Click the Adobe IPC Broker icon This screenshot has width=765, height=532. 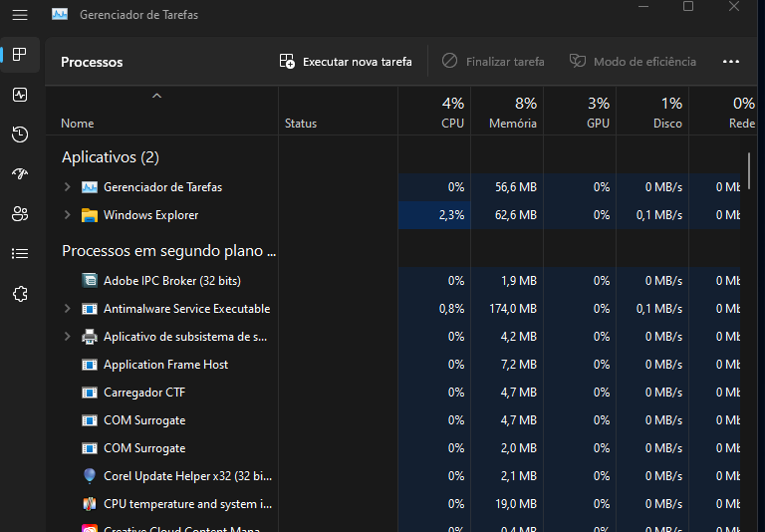[x=90, y=281]
